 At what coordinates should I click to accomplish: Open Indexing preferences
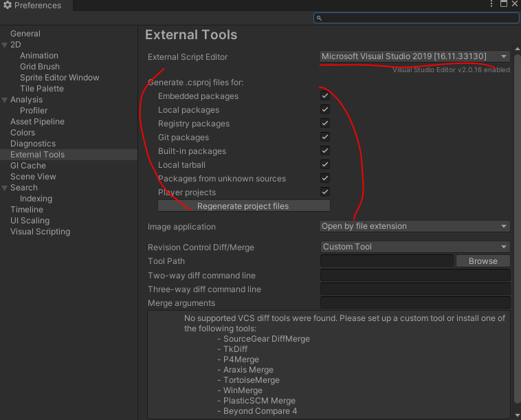pyautogui.click(x=36, y=199)
